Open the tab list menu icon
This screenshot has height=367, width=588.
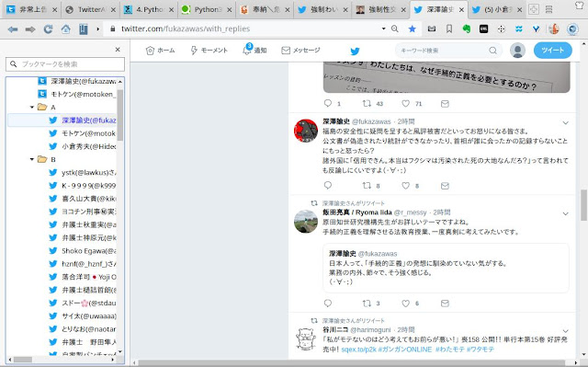point(548,9)
